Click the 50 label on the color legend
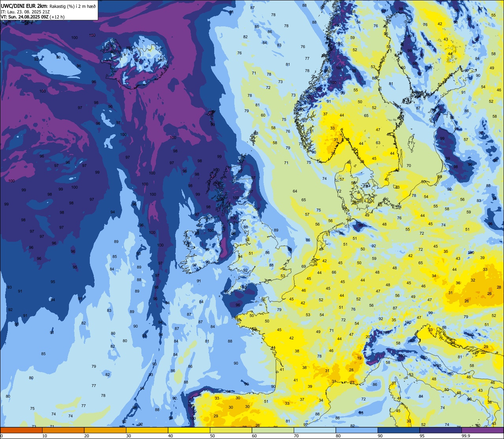Screen dimensions: 504x439 click(x=212, y=436)
